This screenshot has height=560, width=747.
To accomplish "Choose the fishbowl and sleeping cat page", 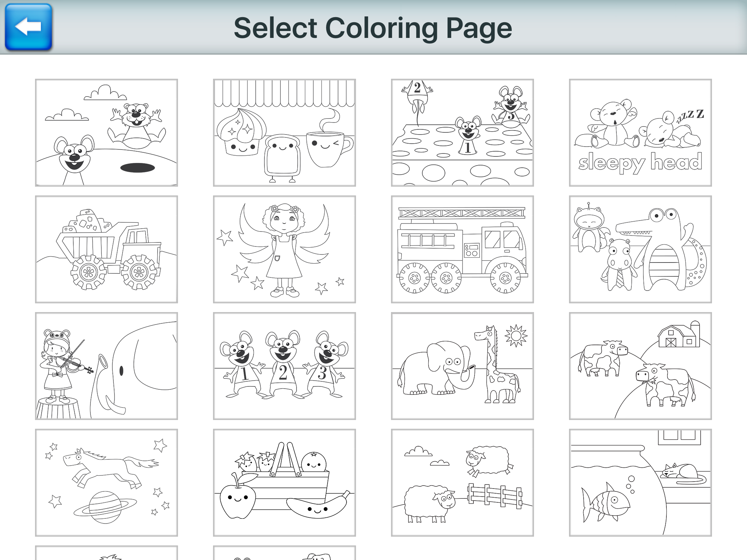I will 640,483.
